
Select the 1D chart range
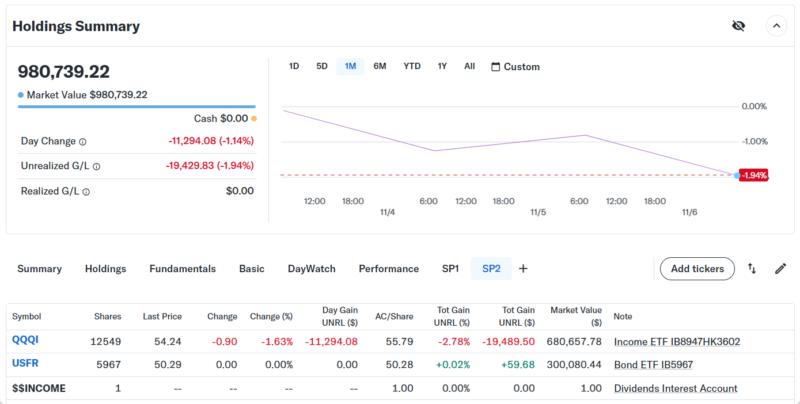(294, 67)
